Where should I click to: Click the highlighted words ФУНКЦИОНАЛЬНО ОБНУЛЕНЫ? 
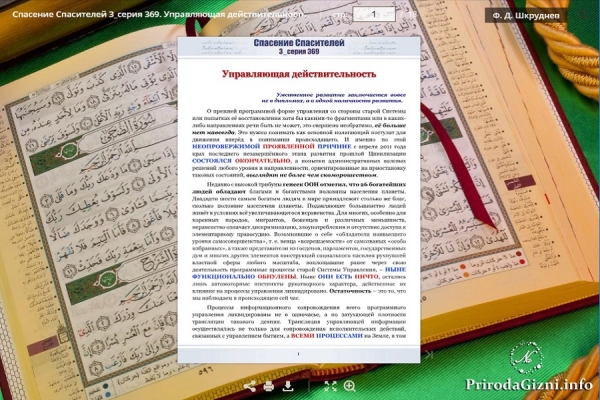coord(244,276)
